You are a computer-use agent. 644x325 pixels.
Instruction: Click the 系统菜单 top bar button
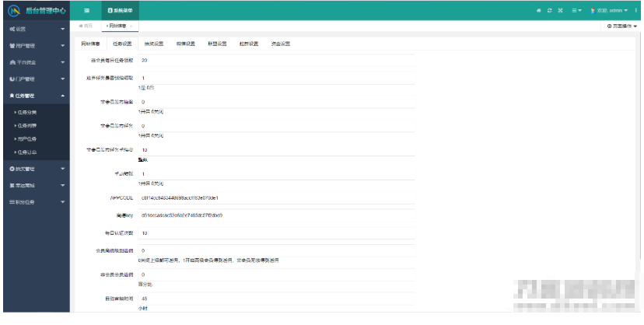[x=121, y=11]
